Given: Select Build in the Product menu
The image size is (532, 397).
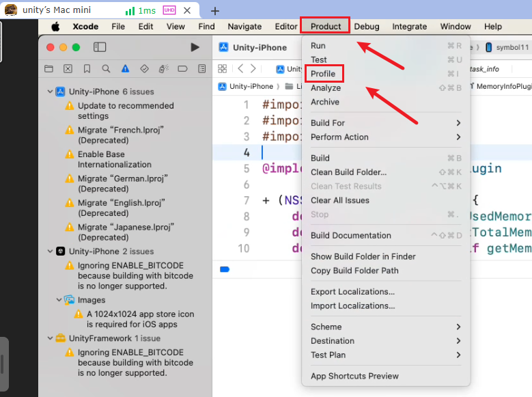Looking at the screenshot, I should [x=386, y=158].
